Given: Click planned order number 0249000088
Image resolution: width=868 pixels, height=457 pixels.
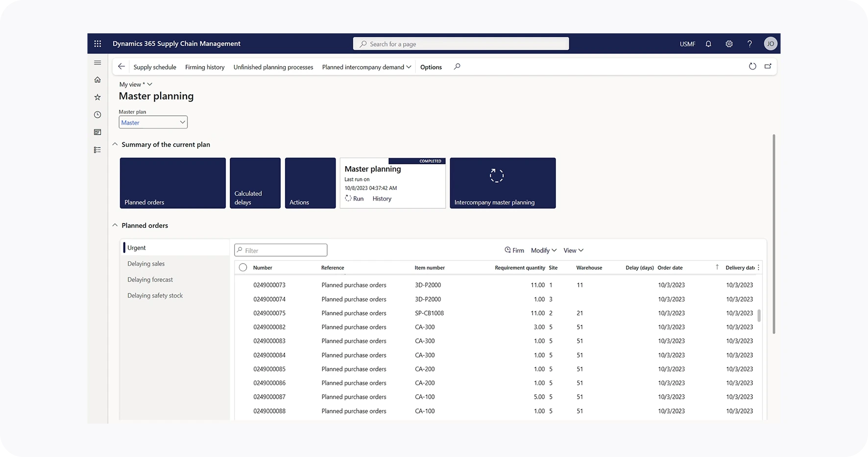Looking at the screenshot, I should (x=269, y=411).
